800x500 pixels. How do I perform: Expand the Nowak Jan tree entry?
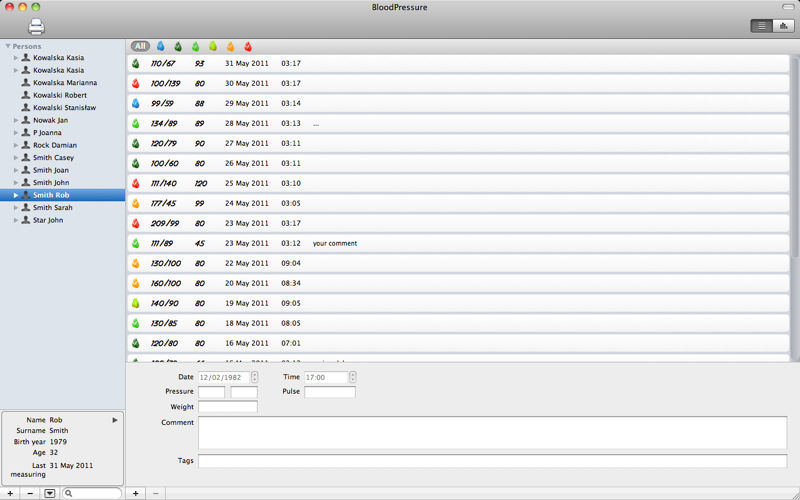[16, 120]
